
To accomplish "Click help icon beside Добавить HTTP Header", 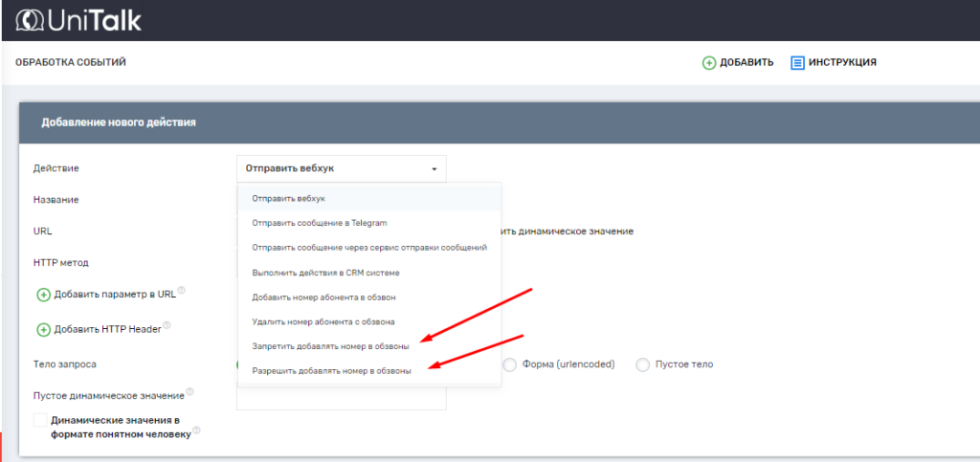I will (167, 326).
